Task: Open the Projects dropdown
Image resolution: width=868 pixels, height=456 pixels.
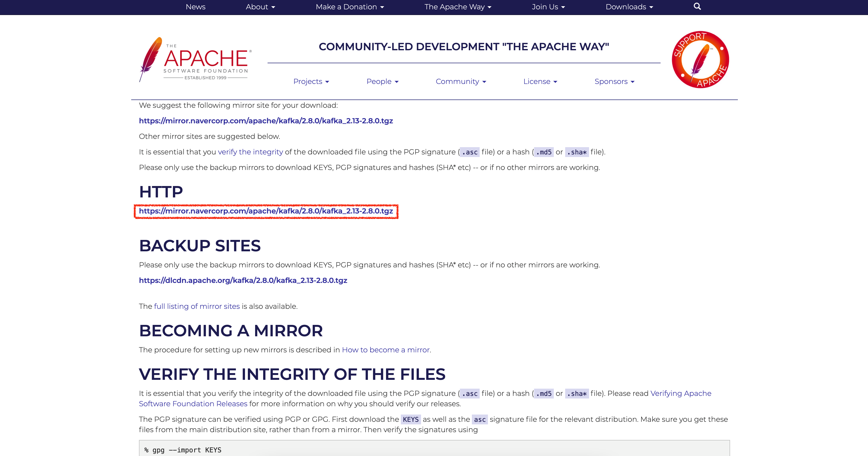Action: tap(311, 82)
